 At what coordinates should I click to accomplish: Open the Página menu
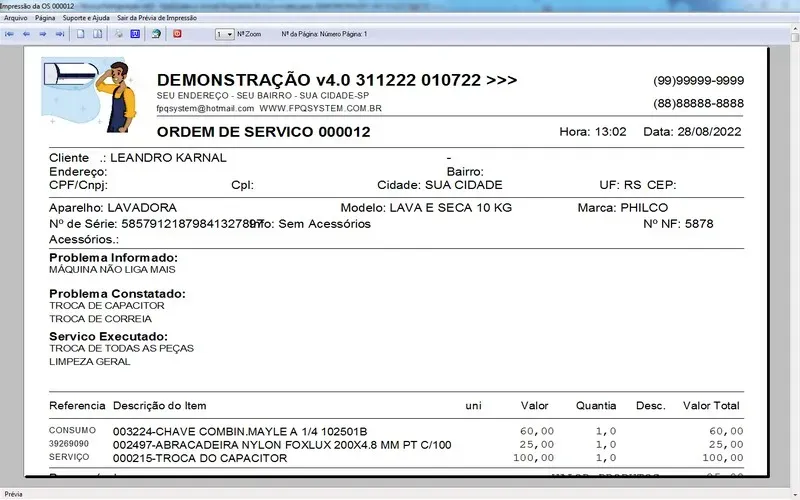pyautogui.click(x=45, y=18)
